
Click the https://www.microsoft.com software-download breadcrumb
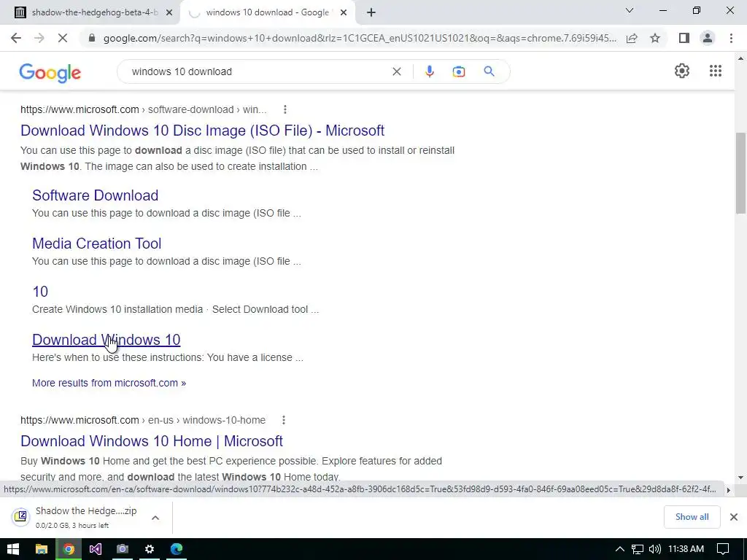(144, 109)
